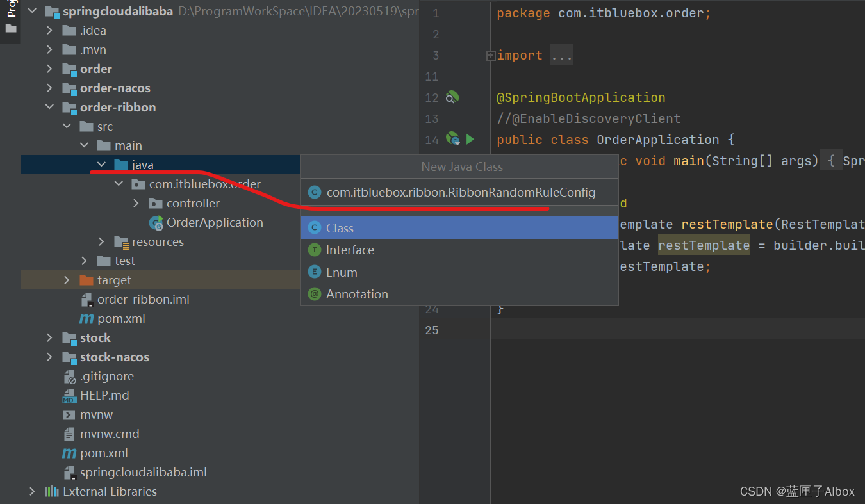
Task: Open the root pom.xml file
Action: (x=104, y=453)
